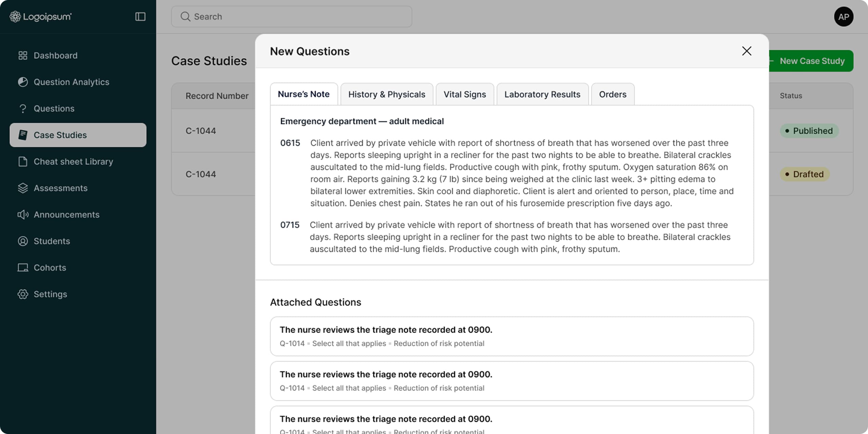The width and height of the screenshot is (868, 434).
Task: Open the Cheat sheet Library page
Action: [78, 161]
